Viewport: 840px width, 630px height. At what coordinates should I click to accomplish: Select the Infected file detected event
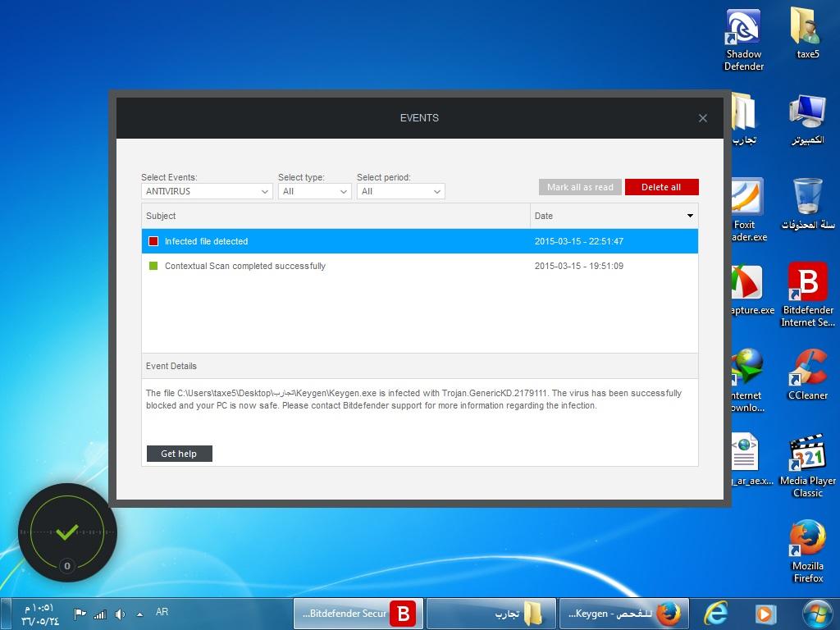[x=420, y=241]
